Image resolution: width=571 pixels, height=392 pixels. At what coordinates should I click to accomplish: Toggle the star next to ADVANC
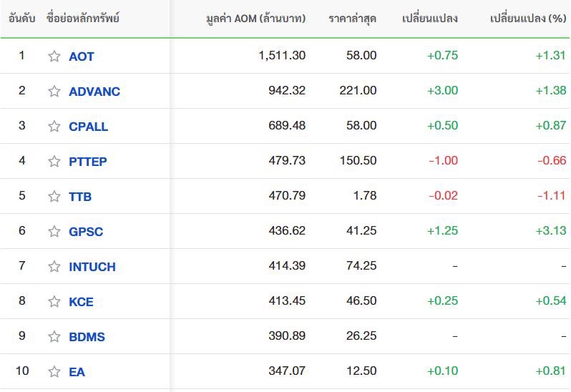54,91
